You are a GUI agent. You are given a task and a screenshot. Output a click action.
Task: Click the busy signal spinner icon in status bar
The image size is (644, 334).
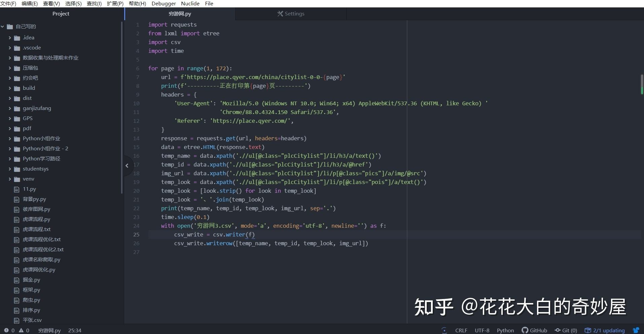[444, 330]
